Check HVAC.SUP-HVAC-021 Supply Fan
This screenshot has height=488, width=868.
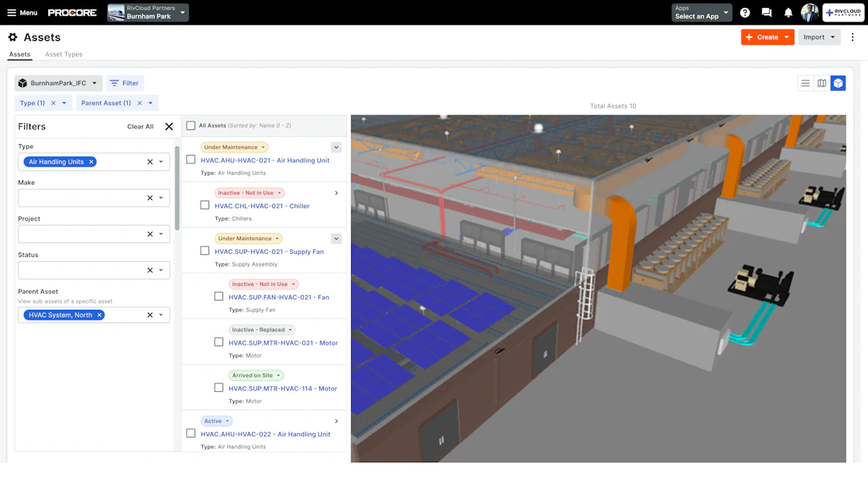[x=205, y=251]
